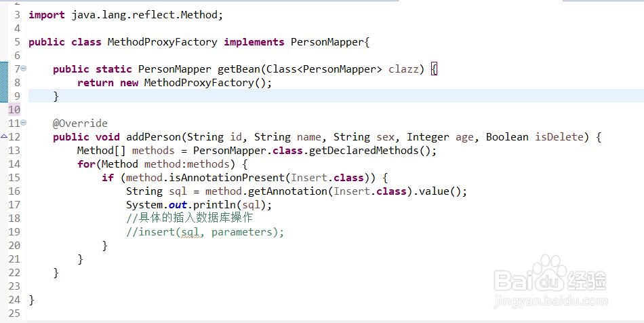The image size is (644, 323).
Task: Click the override indicator triangle beside line 12
Action: coord(3,136)
